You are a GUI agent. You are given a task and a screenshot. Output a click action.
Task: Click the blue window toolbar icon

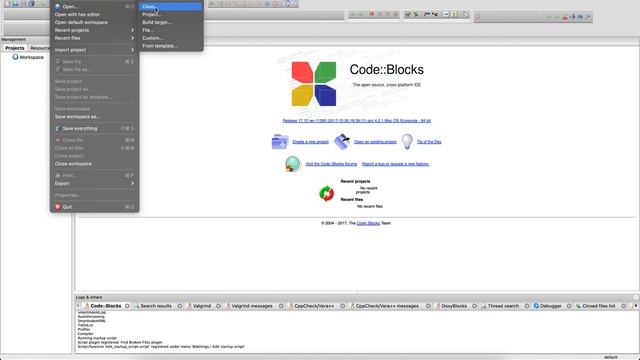[x=446, y=14]
